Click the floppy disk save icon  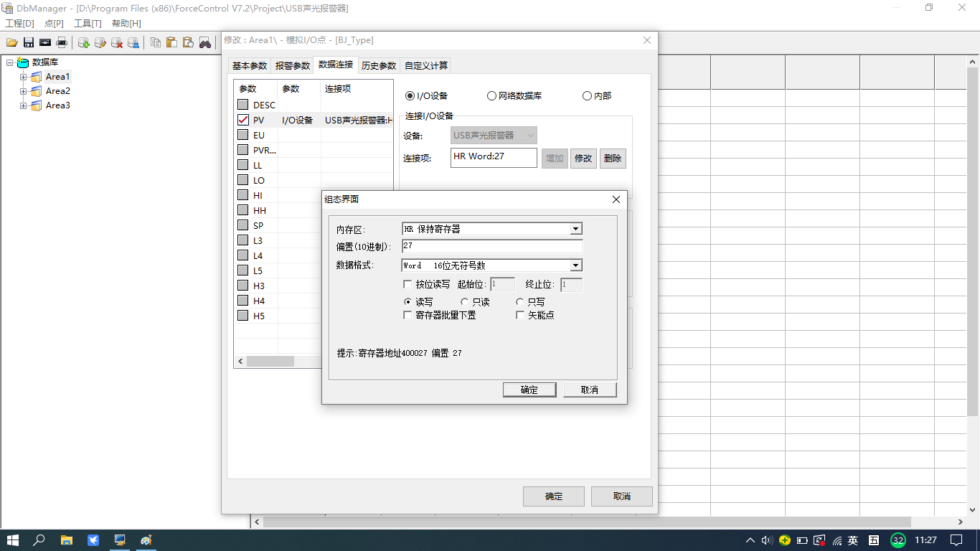(29, 43)
